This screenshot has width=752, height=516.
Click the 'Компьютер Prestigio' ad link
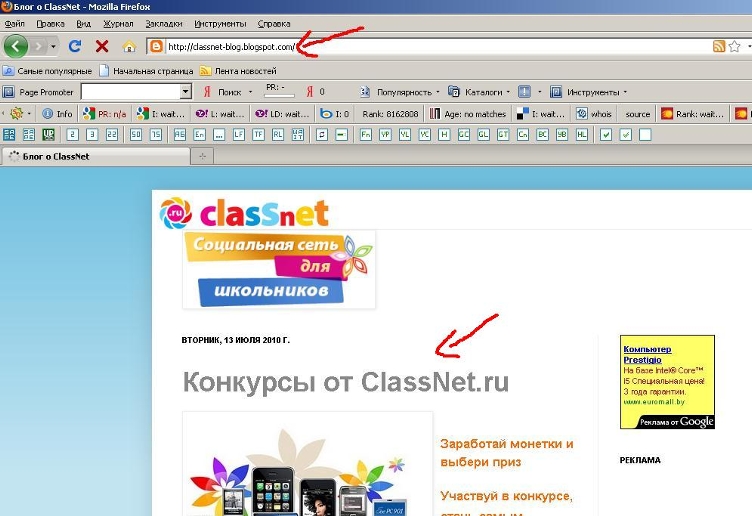click(x=647, y=354)
